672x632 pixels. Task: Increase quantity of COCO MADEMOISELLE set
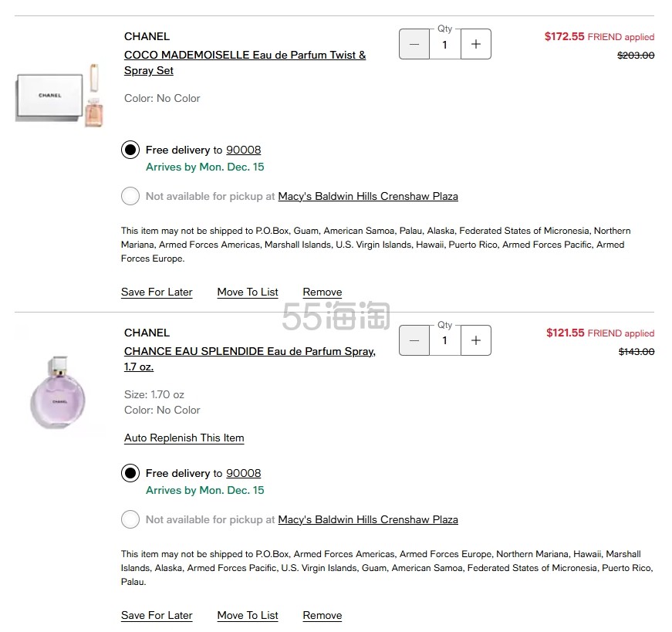click(x=475, y=45)
